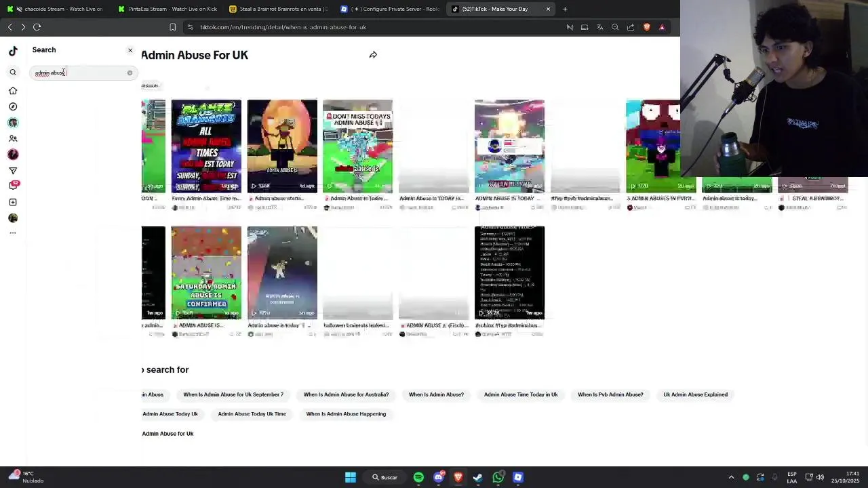Click the tiktok.com address bar URL
868x488 pixels.
tap(283, 27)
